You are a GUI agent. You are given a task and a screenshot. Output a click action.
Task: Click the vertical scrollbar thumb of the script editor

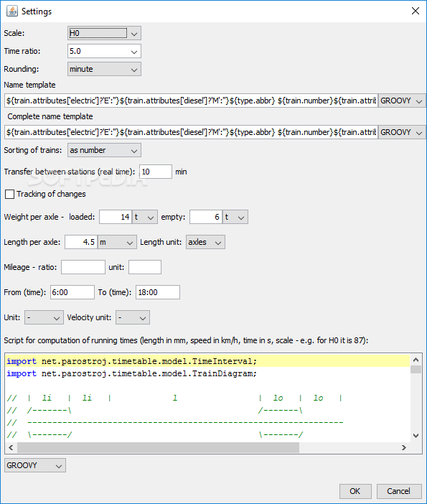(416, 369)
